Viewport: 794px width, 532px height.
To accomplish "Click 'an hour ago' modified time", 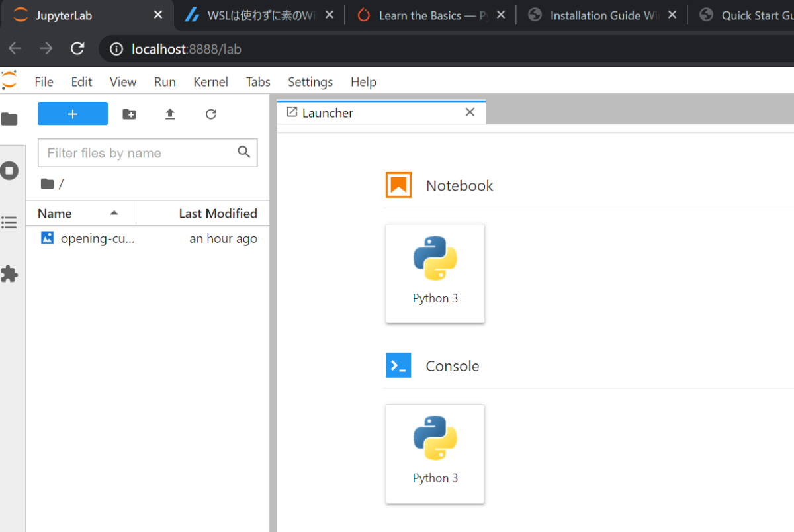I will (223, 238).
